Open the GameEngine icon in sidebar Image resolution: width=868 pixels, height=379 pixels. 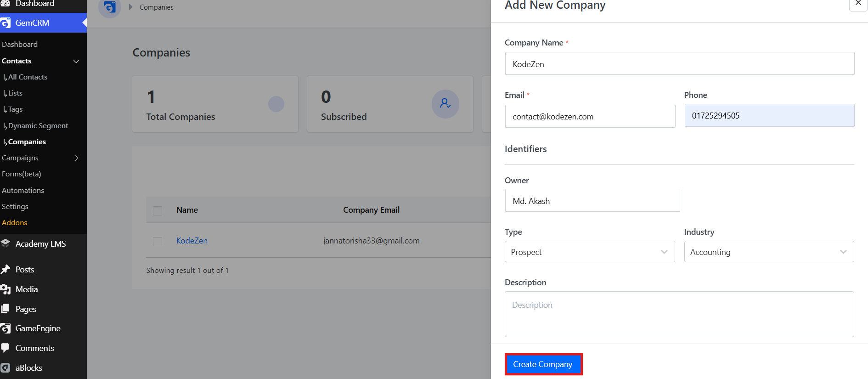[6, 328]
